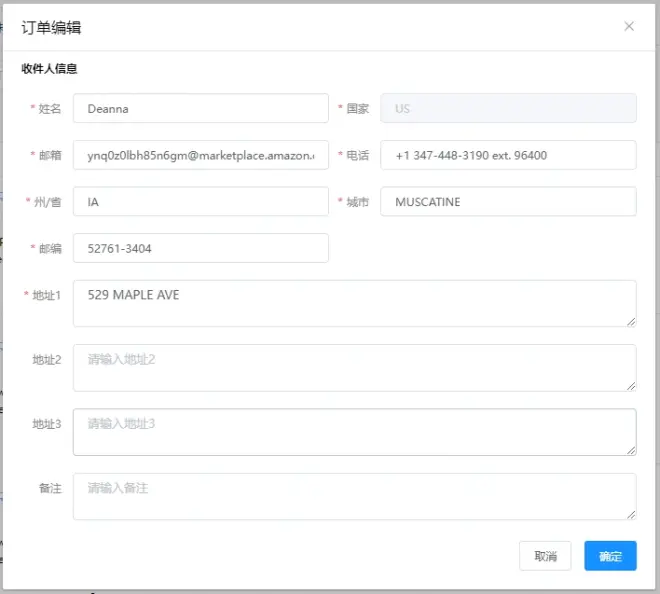Click the resize grip on 地址2 textarea

coord(631,385)
